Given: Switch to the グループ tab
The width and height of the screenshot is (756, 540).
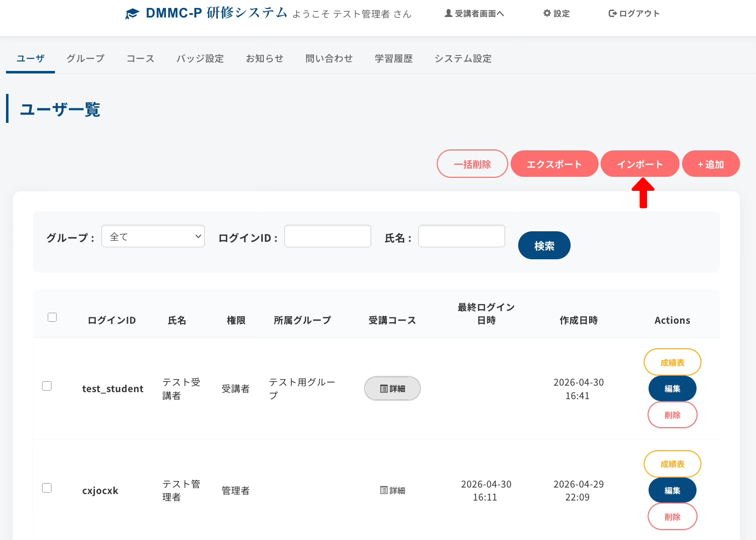Looking at the screenshot, I should coord(85,58).
